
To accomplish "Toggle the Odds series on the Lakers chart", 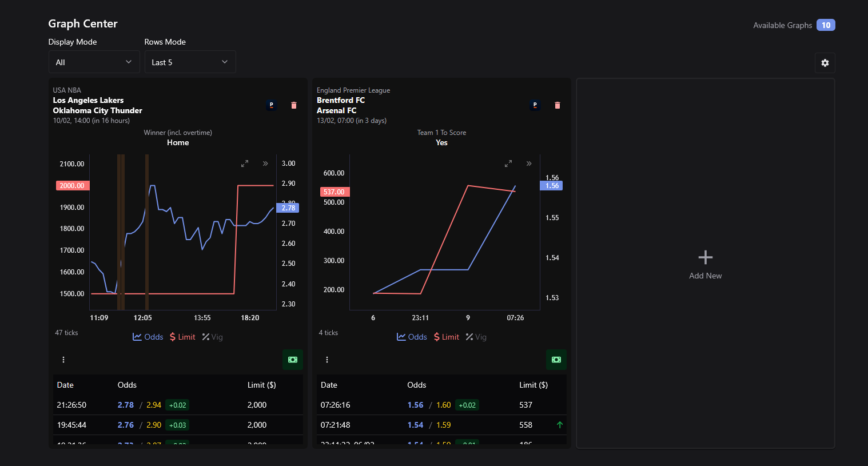I will click(148, 337).
